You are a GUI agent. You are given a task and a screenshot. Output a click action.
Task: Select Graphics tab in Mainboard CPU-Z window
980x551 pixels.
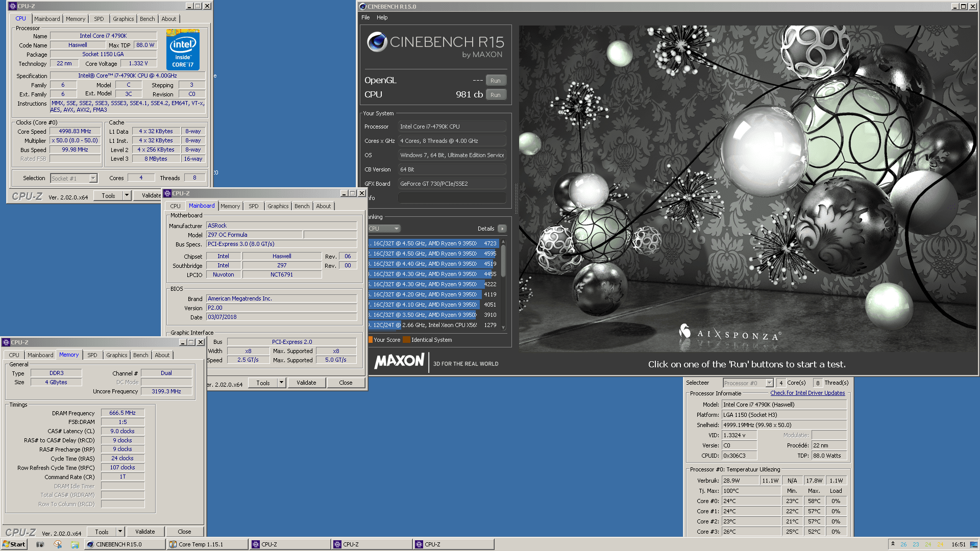pyautogui.click(x=278, y=206)
